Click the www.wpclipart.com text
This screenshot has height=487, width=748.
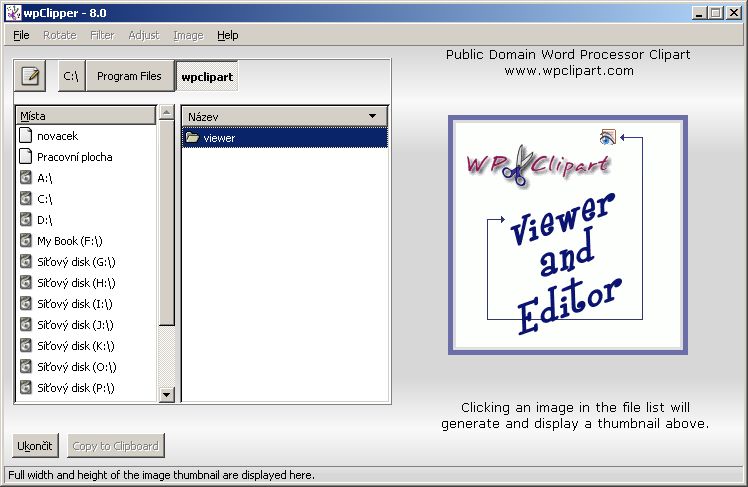pos(569,71)
